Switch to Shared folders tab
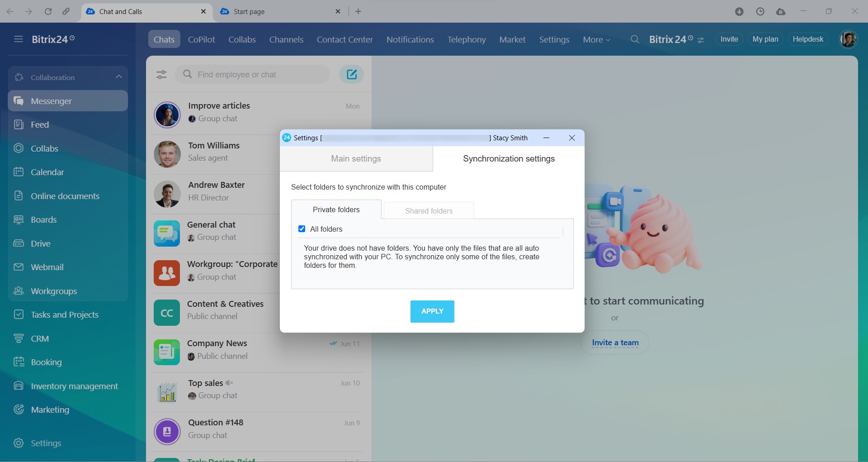 (429, 211)
